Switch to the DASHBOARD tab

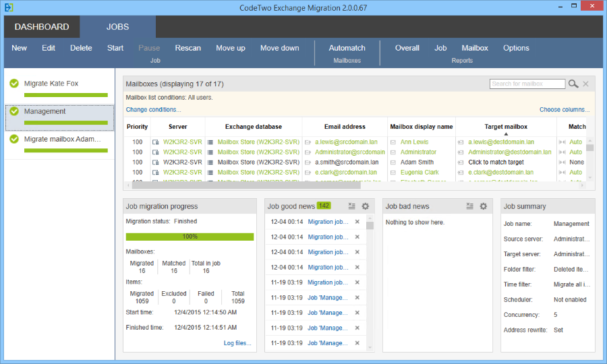point(42,27)
